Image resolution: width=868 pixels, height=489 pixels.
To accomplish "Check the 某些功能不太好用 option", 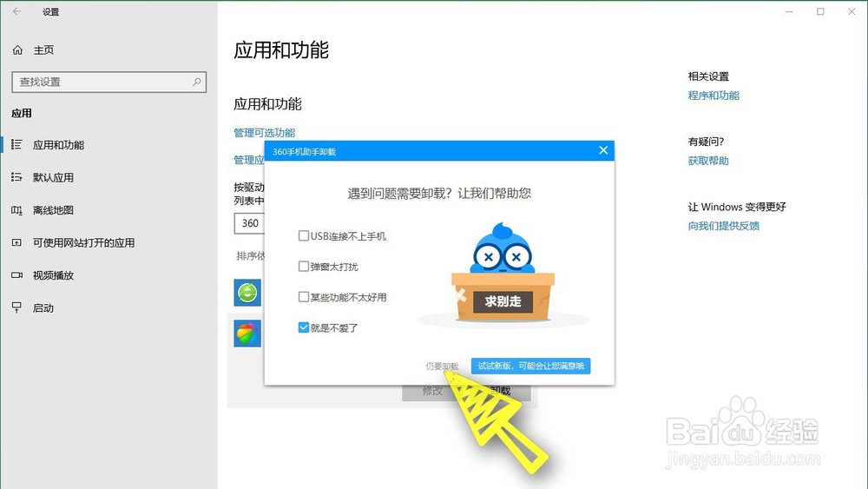I will coord(303,297).
